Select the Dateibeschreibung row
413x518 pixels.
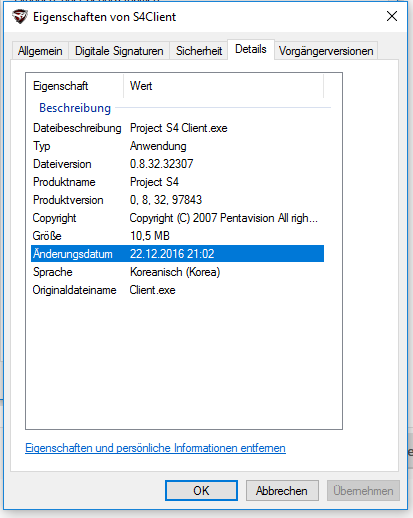click(x=177, y=128)
